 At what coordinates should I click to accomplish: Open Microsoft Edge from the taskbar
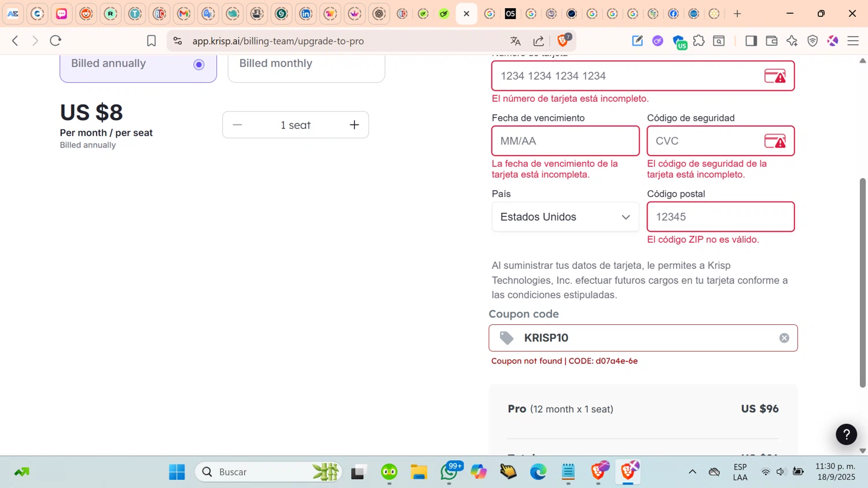(538, 472)
